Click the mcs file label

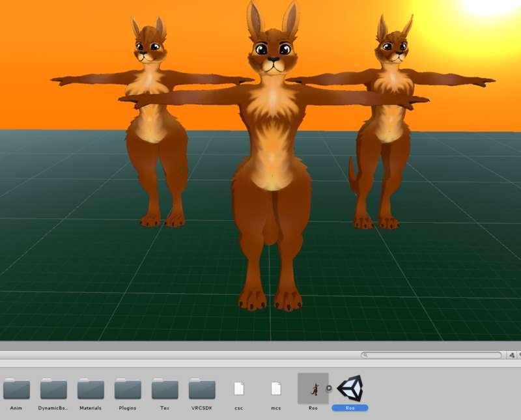pyautogui.click(x=276, y=408)
